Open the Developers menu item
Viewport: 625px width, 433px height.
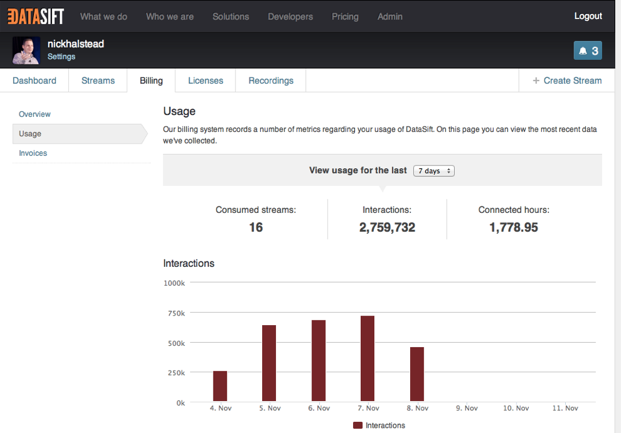click(290, 17)
